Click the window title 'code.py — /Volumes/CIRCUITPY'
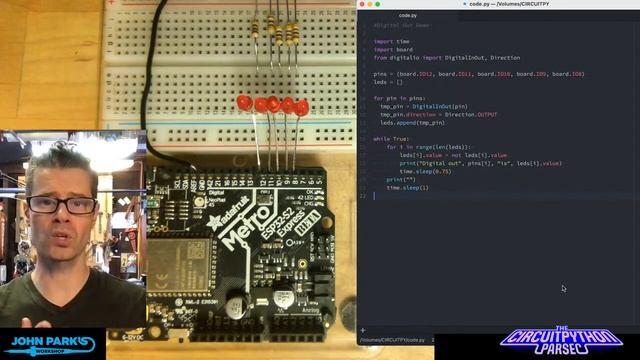Image resolution: width=640 pixels, height=360 pixels. point(509,4)
